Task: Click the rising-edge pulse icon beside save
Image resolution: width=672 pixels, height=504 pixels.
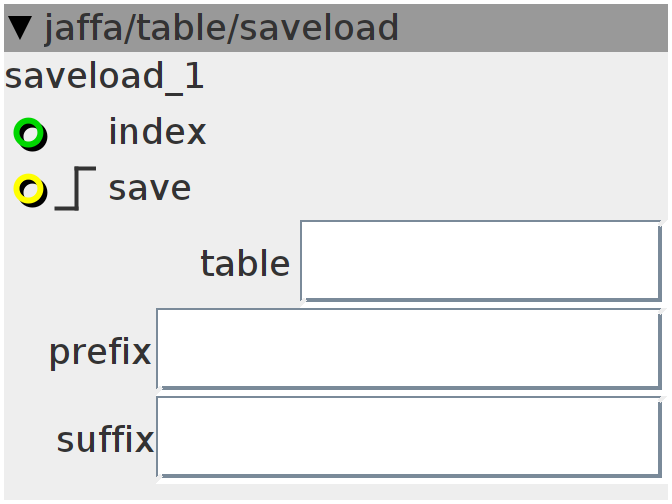Action: click(x=75, y=189)
